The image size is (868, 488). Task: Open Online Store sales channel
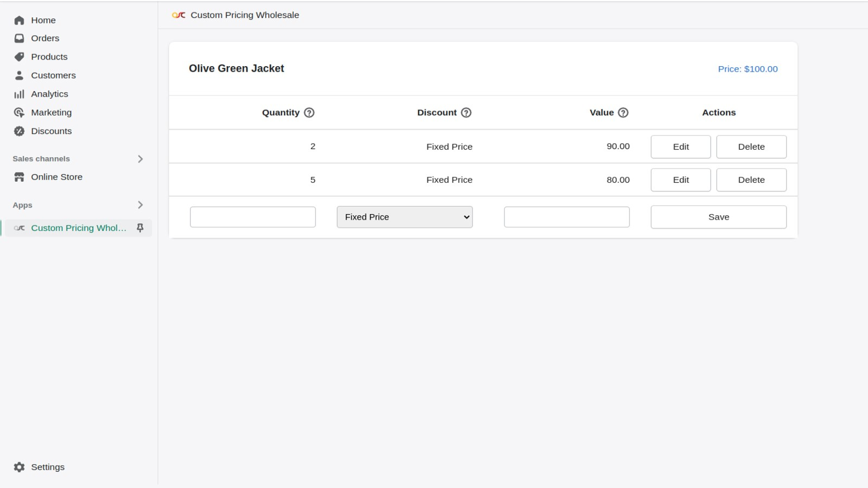pyautogui.click(x=56, y=177)
